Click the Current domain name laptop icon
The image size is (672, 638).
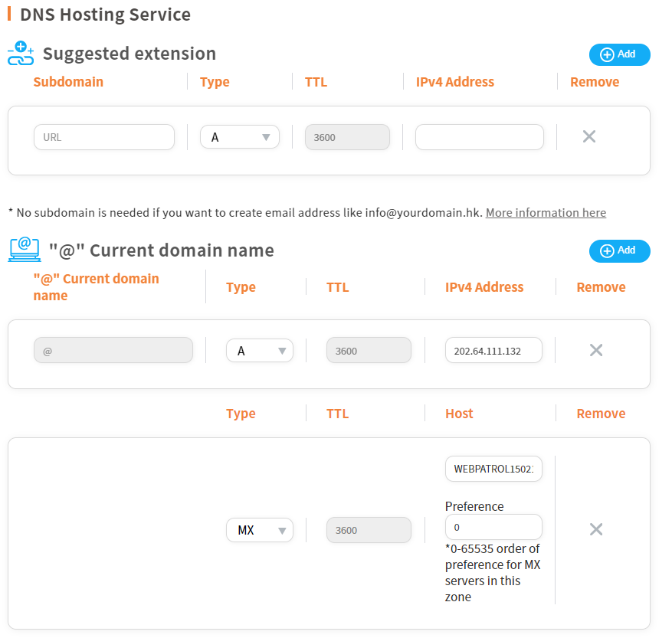click(24, 250)
